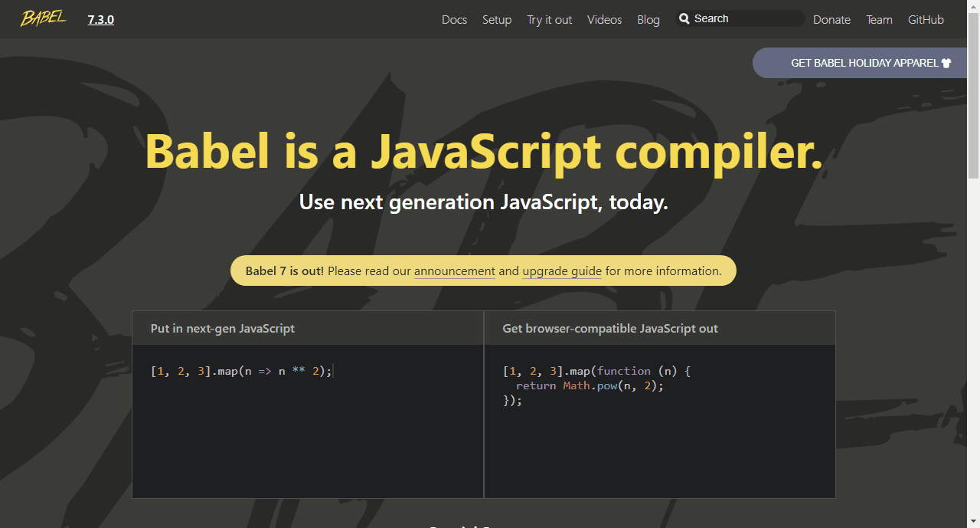The width and height of the screenshot is (980, 528).
Task: Click the t-shirt icon on the apparel banner
Action: pos(946,62)
